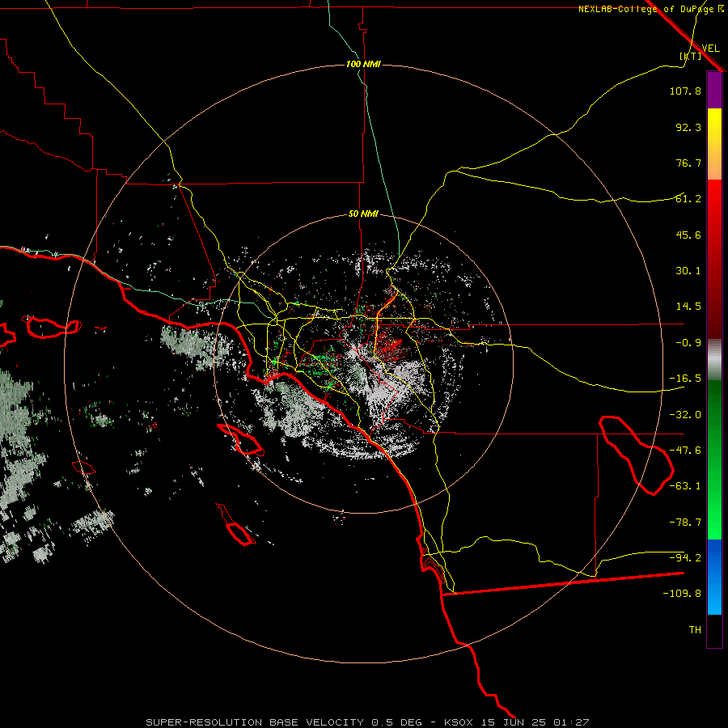This screenshot has width=728, height=728.
Task: Click the -109.8 velocity scale value
Action: 682,594
